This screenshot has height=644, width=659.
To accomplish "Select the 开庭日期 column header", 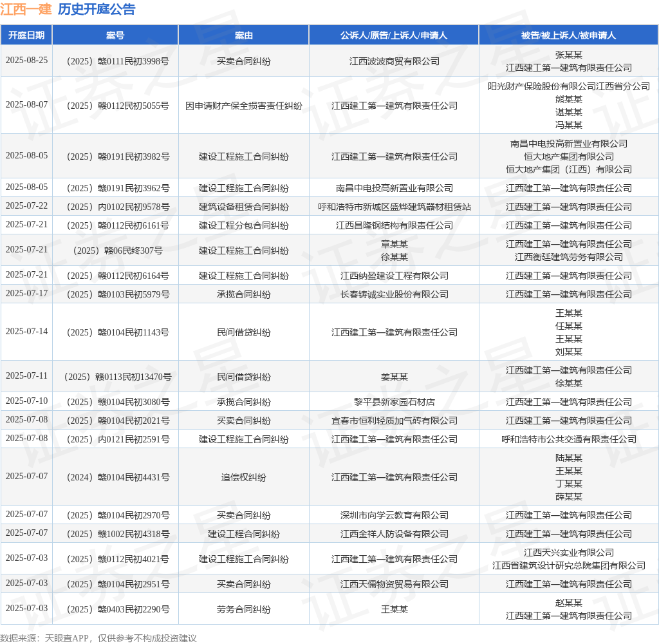I will coord(26,35).
